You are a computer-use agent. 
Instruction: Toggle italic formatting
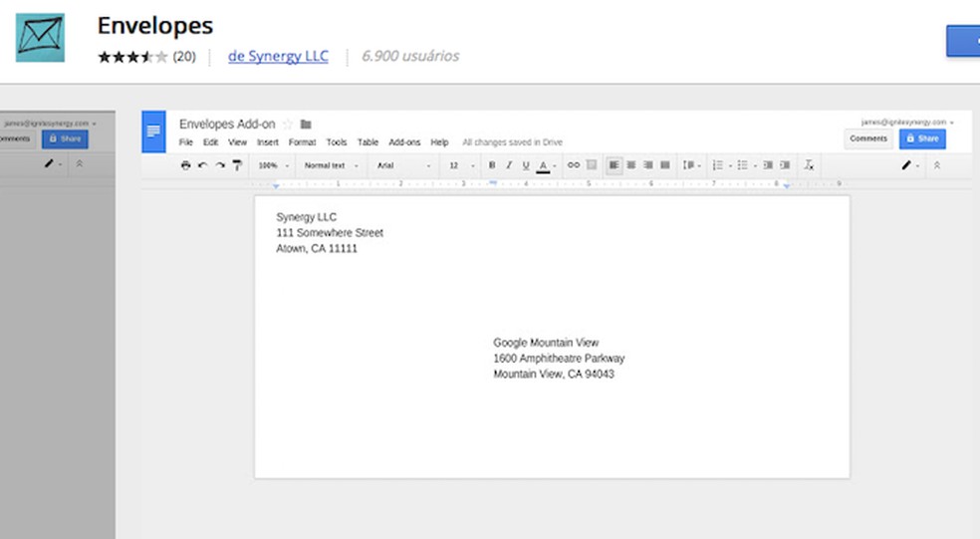[509, 165]
